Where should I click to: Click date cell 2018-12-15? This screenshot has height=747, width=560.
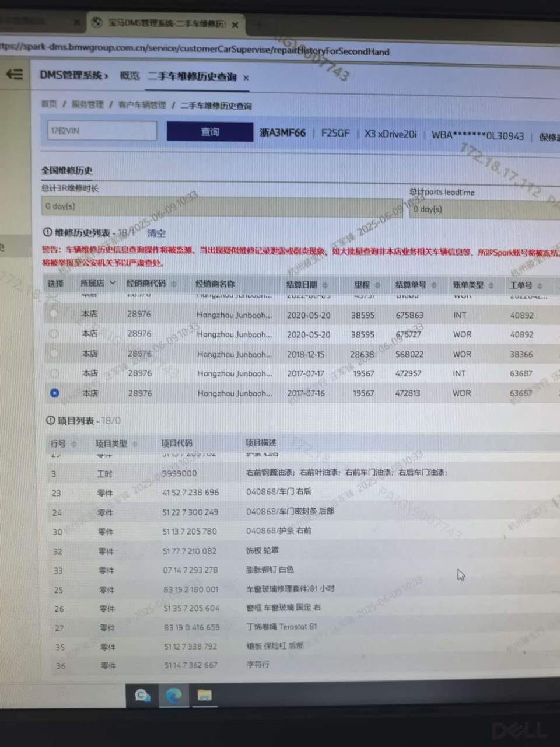pyautogui.click(x=306, y=354)
